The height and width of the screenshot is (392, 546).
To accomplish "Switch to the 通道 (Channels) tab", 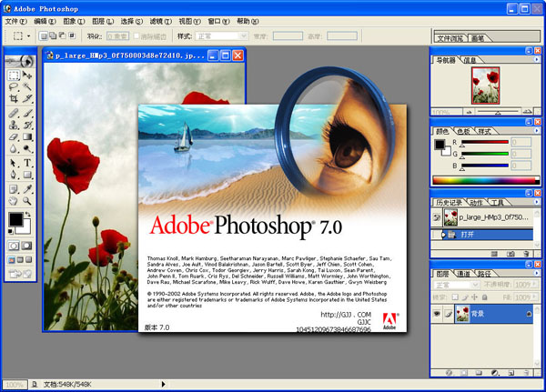I will [x=464, y=273].
